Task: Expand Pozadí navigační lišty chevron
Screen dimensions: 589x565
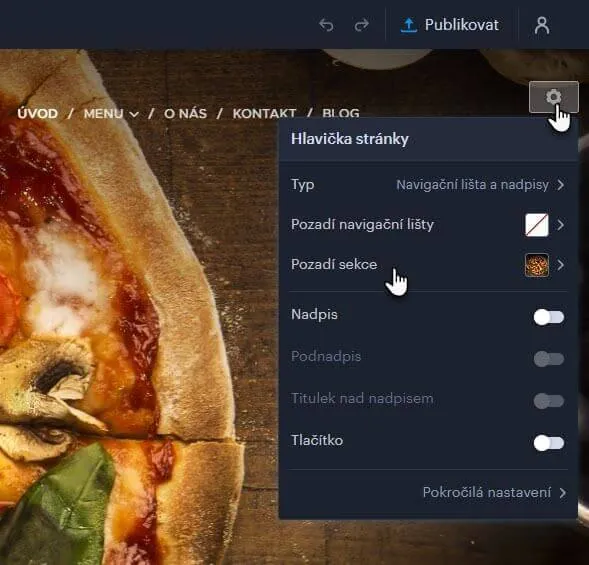Action: click(x=561, y=225)
